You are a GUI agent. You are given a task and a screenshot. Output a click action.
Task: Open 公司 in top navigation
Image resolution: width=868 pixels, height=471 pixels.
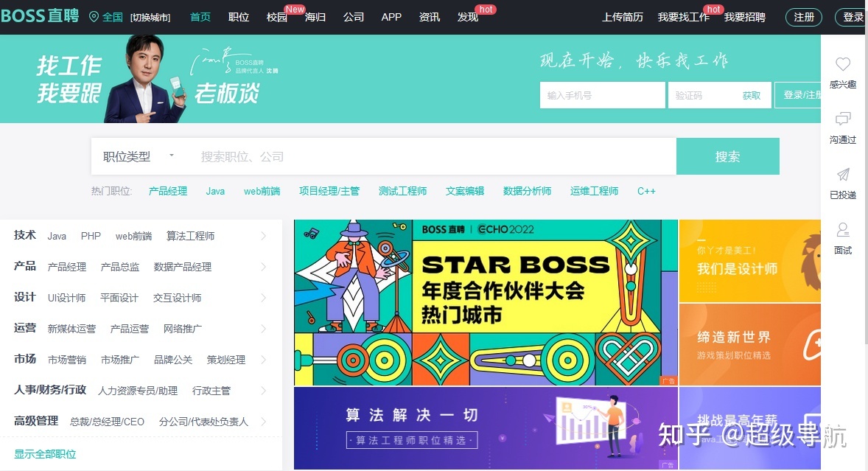[x=353, y=17]
